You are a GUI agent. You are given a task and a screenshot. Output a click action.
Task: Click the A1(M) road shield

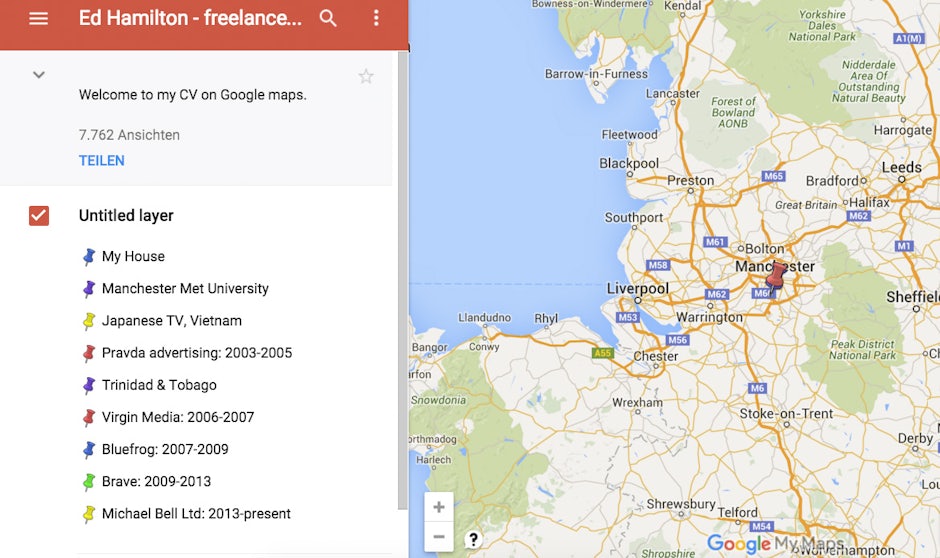click(x=908, y=38)
